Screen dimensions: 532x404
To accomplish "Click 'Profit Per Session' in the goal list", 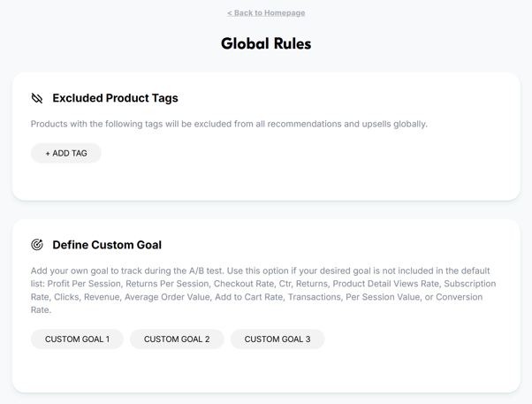I will (x=84, y=284).
